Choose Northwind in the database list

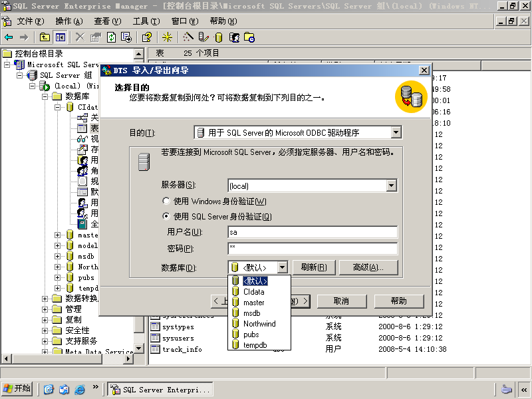[259, 324]
